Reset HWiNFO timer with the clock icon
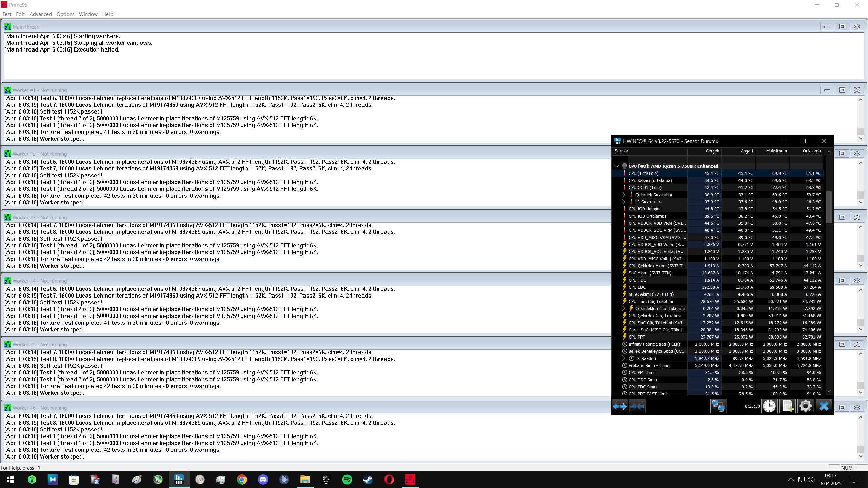The image size is (868, 488). pyautogui.click(x=769, y=406)
